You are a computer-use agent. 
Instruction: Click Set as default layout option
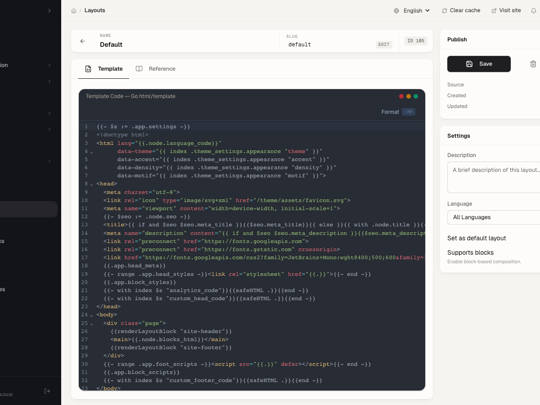point(477,238)
